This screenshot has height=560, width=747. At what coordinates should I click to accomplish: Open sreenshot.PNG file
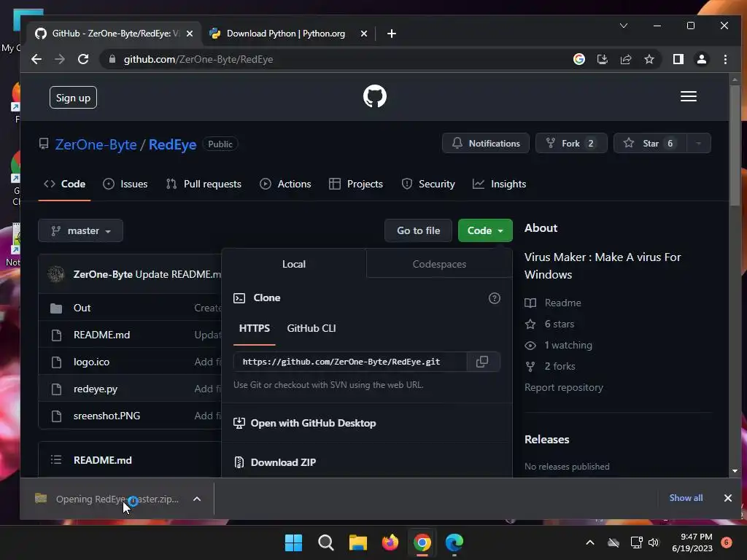[107, 416]
